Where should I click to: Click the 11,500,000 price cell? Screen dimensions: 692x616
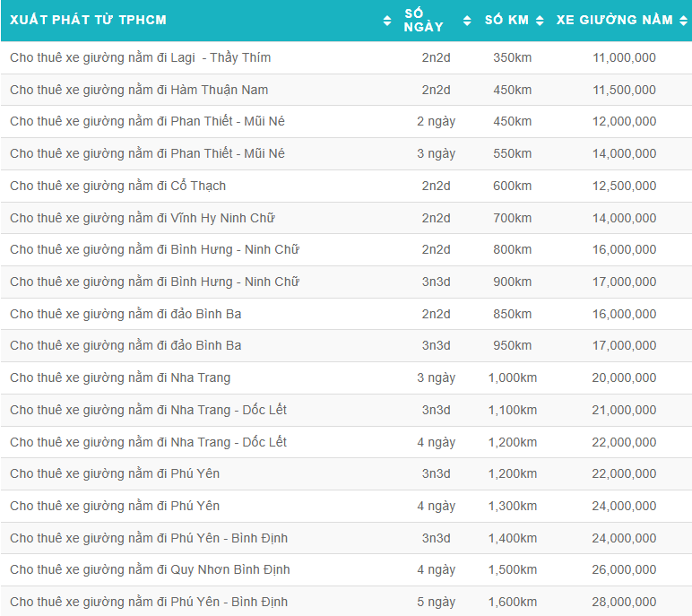tap(624, 90)
